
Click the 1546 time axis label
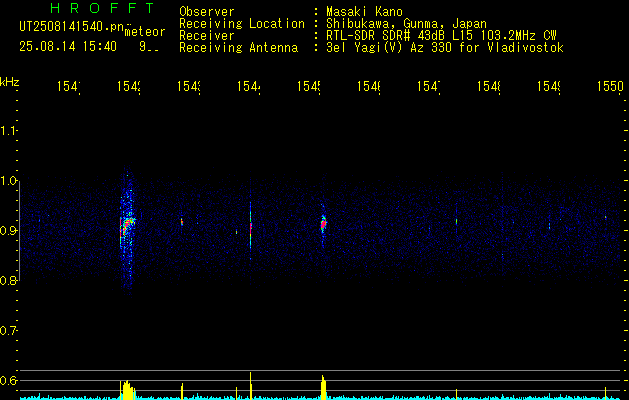pos(369,86)
